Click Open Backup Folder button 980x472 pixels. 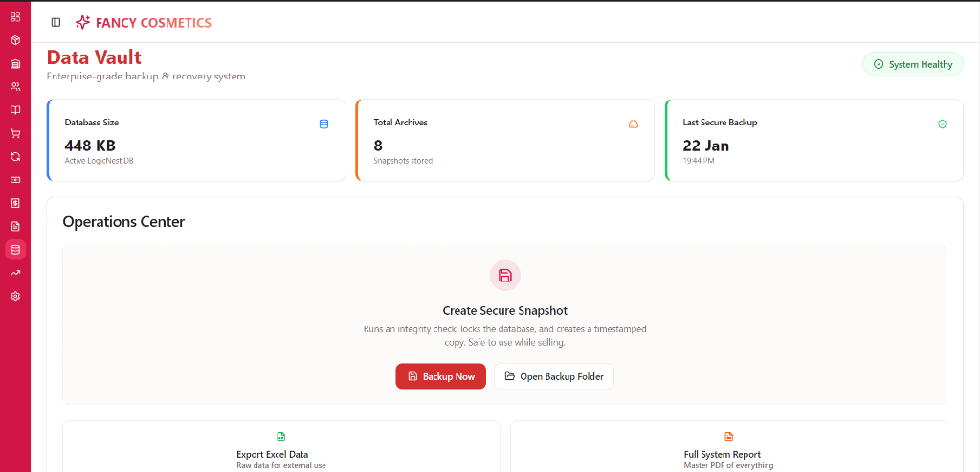(x=553, y=376)
